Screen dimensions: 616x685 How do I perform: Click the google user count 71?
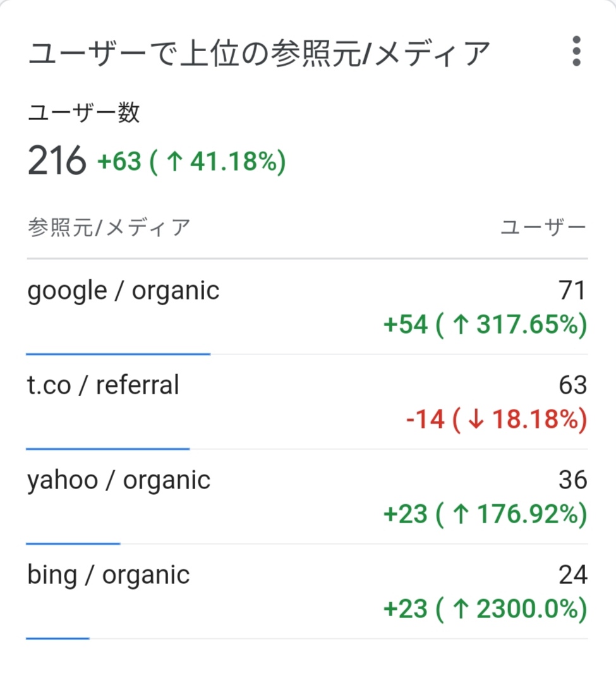[x=572, y=291]
